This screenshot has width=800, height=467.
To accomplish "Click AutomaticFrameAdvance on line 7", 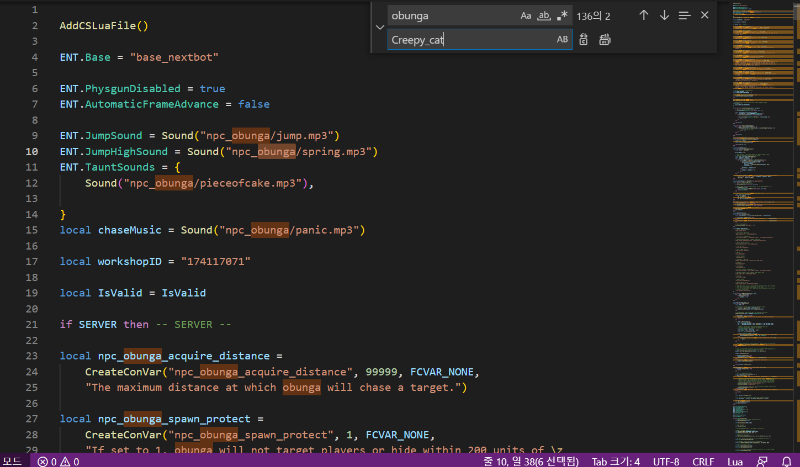I will [152, 105].
